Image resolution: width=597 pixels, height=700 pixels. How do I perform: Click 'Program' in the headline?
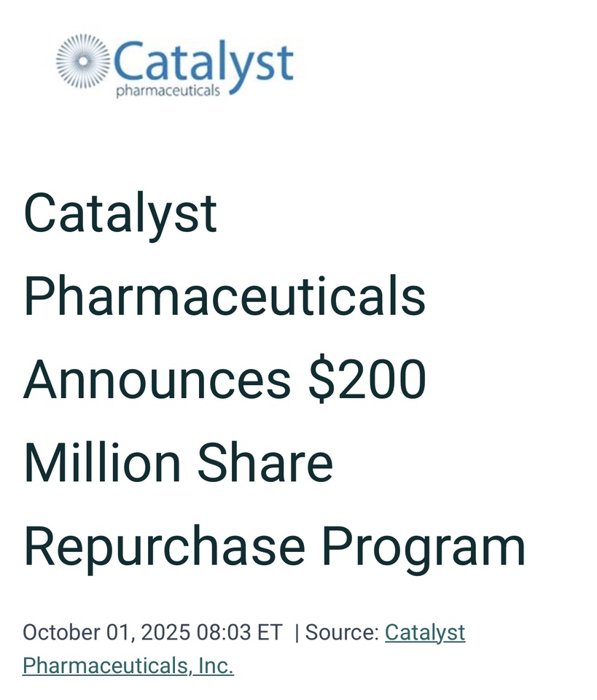[x=424, y=547]
